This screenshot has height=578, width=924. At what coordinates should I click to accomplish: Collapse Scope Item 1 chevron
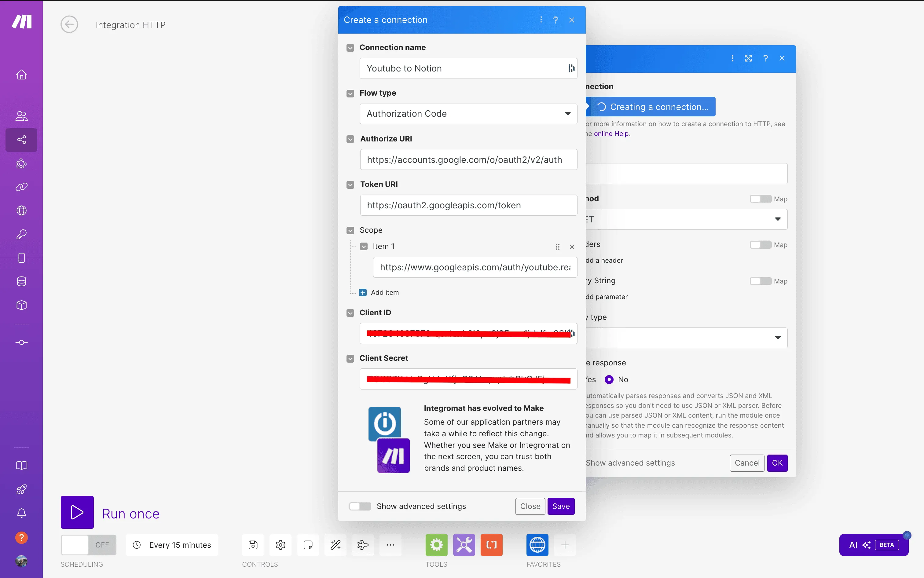pos(364,247)
